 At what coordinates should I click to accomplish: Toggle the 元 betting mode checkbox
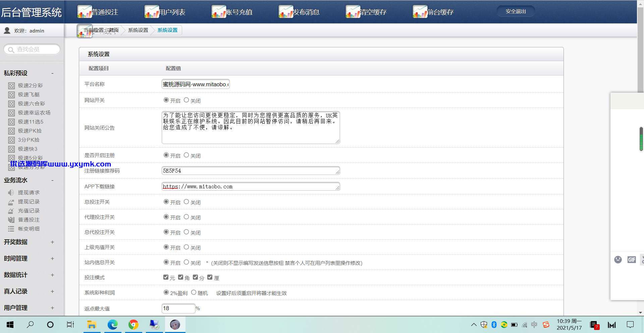pyautogui.click(x=166, y=277)
